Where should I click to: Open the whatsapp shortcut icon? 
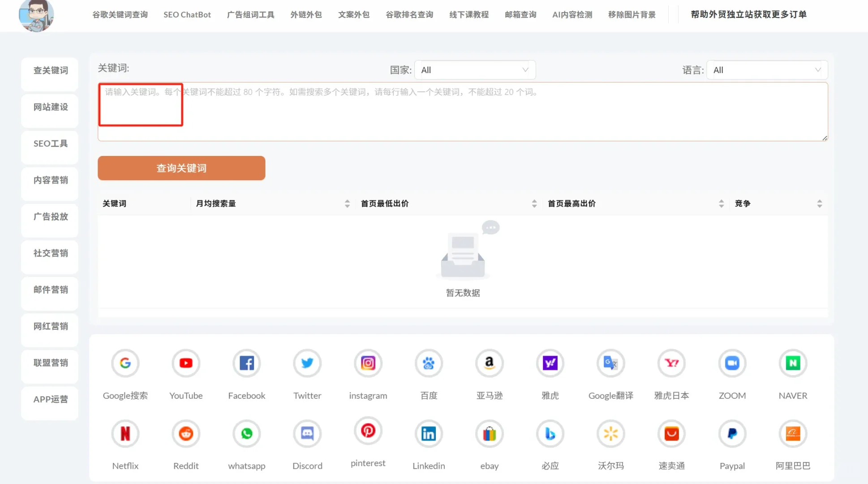(247, 433)
